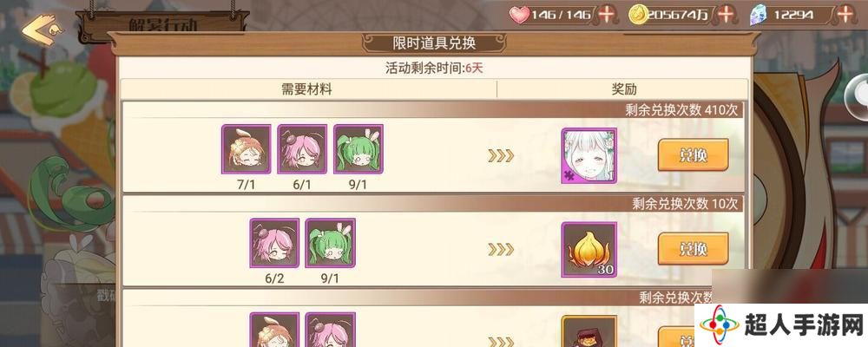This screenshot has width=868, height=347.
Task: Select pink-haired material showing 6/2
Action: 274,243
